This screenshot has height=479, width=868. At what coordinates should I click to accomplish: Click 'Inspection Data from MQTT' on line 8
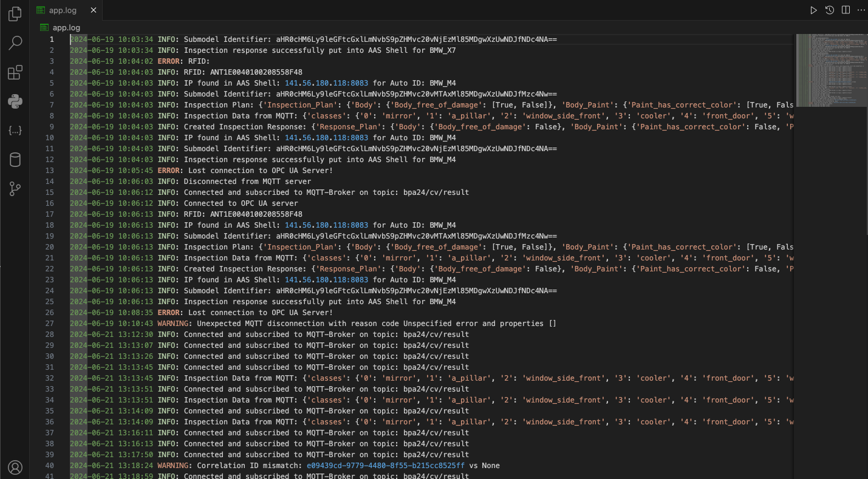click(x=239, y=116)
